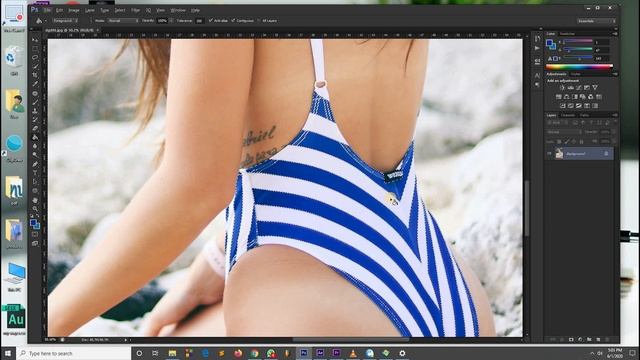The image size is (640, 360).
Task: Click the Tolerance input field
Action: tap(199, 20)
